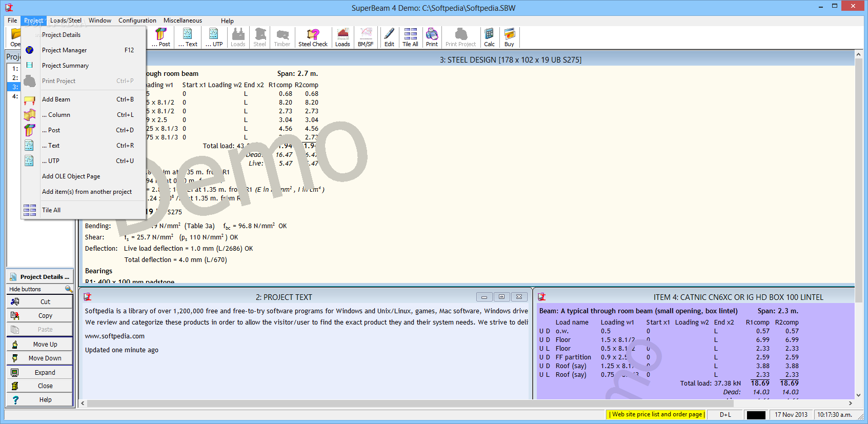Click www.softpedia.com in Project Text
The width and height of the screenshot is (868, 424).
click(x=115, y=336)
